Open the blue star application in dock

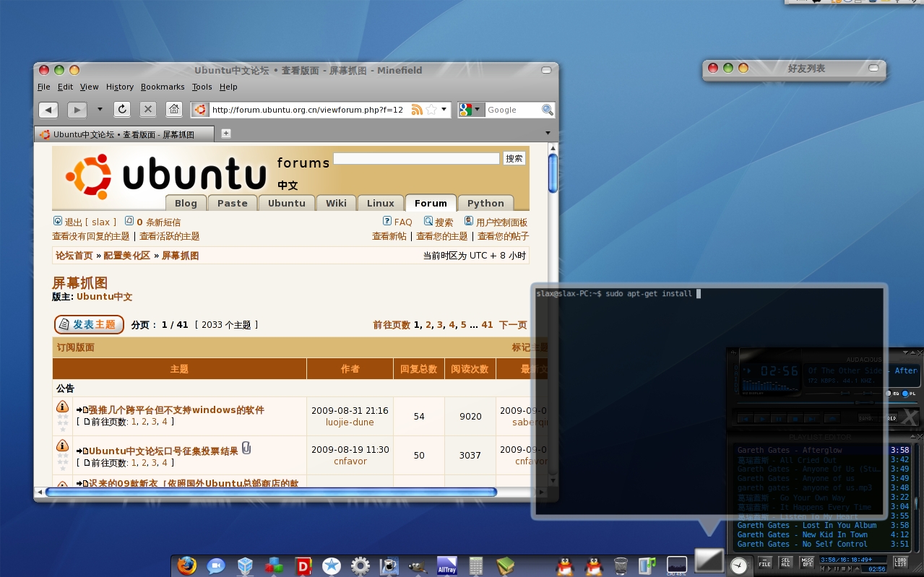tap(332, 565)
